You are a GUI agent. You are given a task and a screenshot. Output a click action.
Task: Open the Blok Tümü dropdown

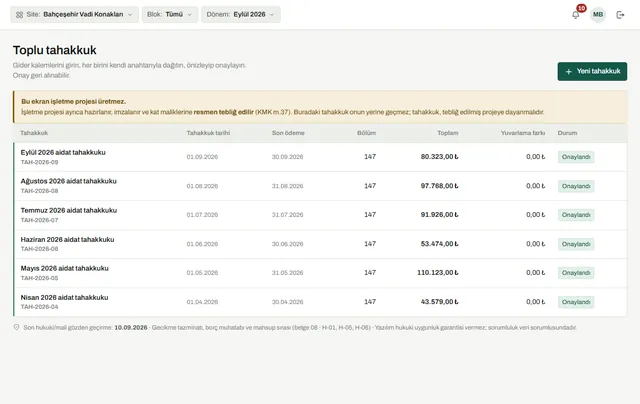pyautogui.click(x=170, y=14)
